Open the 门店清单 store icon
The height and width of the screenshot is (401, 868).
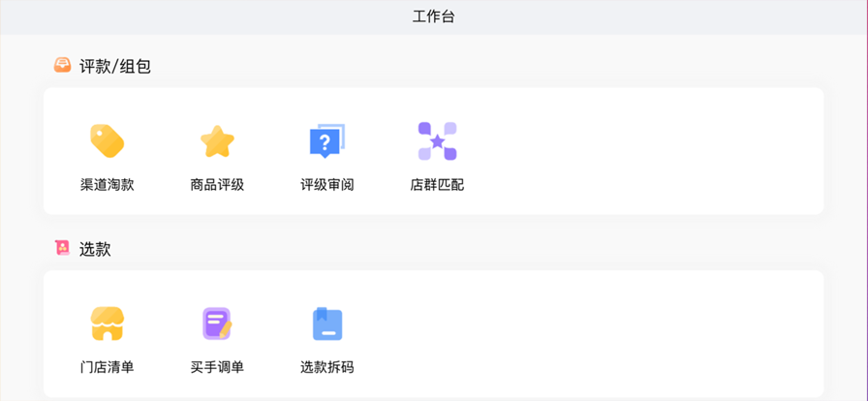pyautogui.click(x=107, y=324)
